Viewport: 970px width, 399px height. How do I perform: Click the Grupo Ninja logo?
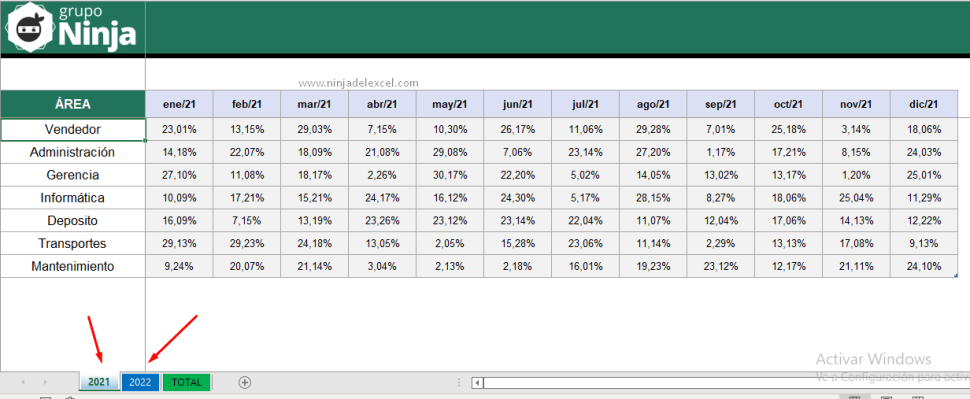click(72, 29)
